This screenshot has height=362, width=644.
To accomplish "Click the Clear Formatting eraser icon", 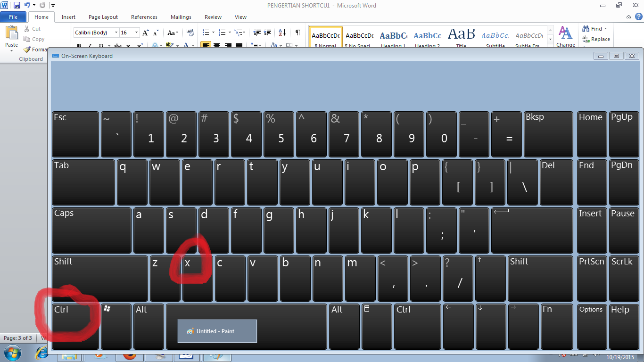I will pos(190,33).
